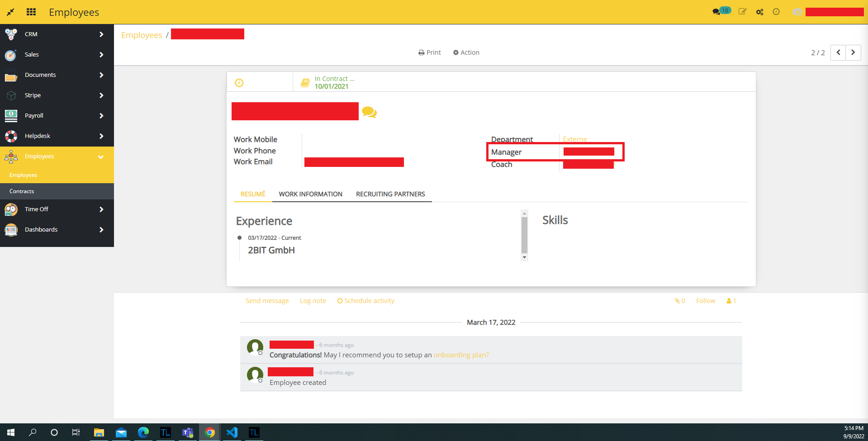
Task: Open technical settings via gears icon
Action: click(x=759, y=12)
